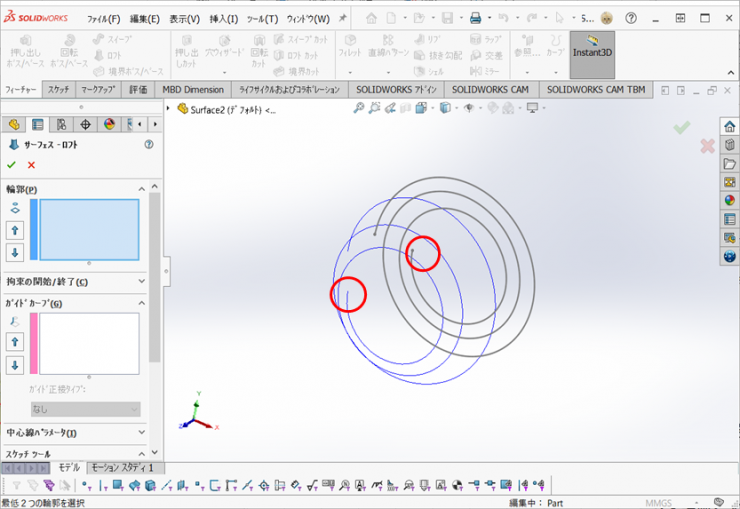Open the DimXpert Manager crosshair tab

click(x=85, y=125)
